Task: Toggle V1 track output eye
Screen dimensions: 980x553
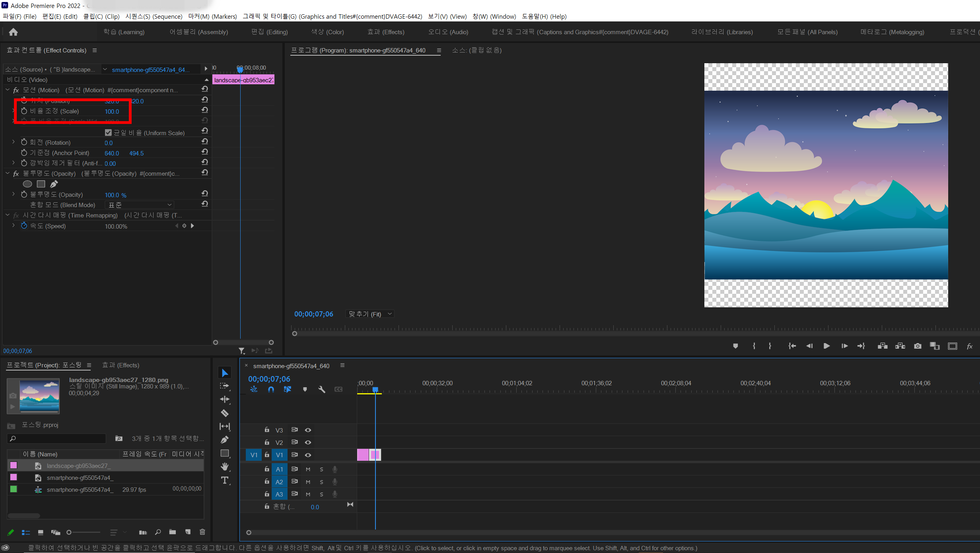Action: click(x=308, y=455)
